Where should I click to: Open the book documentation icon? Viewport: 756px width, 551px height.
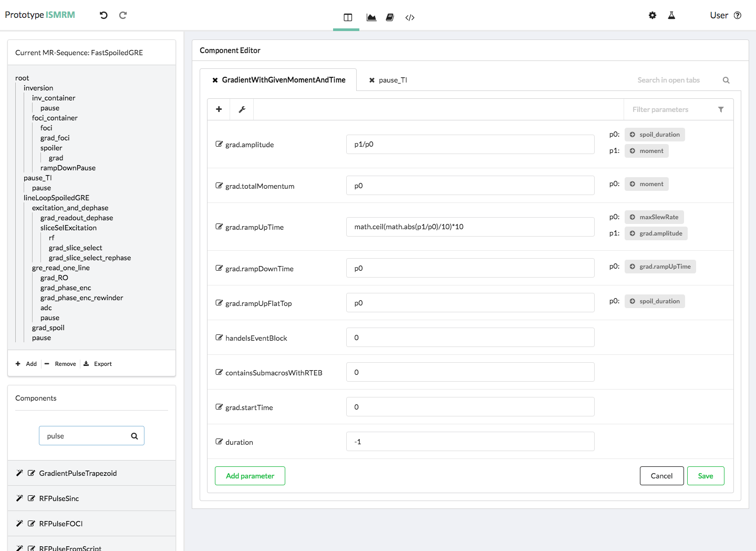click(390, 17)
